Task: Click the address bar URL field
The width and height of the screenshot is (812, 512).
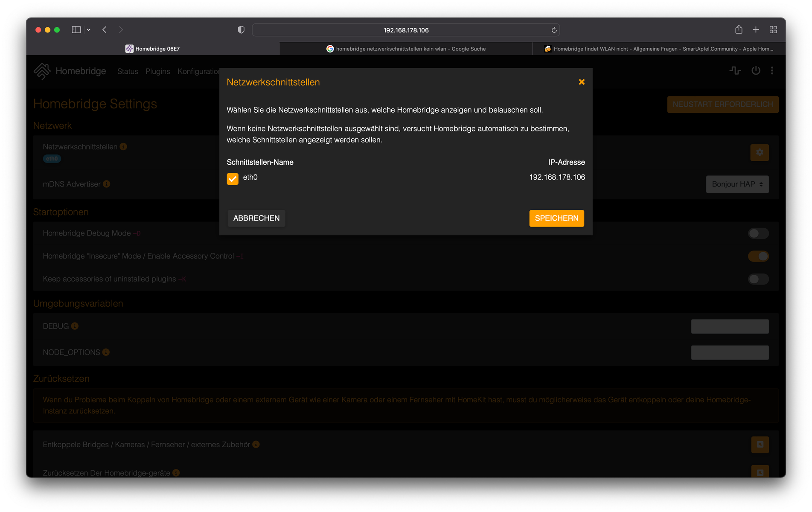Action: [405, 30]
